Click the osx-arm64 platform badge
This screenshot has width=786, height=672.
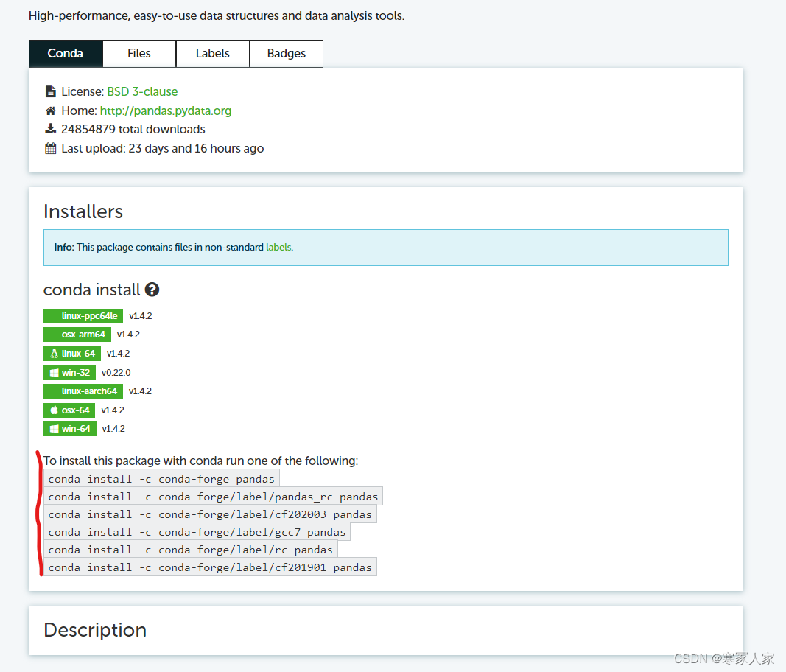pyautogui.click(x=77, y=335)
